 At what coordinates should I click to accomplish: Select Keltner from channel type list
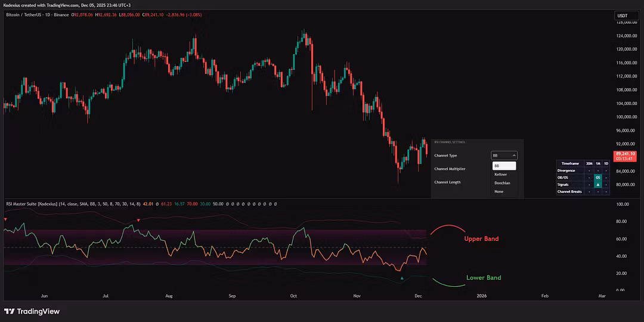501,174
